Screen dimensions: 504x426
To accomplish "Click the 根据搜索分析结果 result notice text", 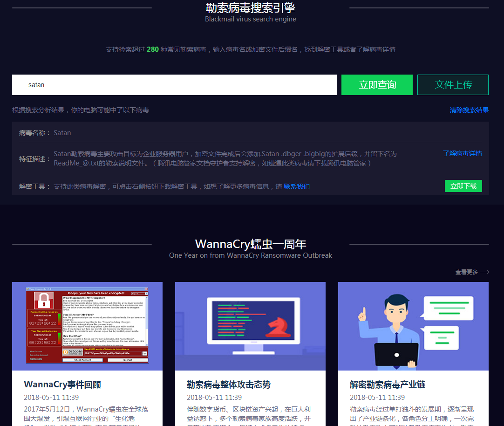I will (81, 110).
